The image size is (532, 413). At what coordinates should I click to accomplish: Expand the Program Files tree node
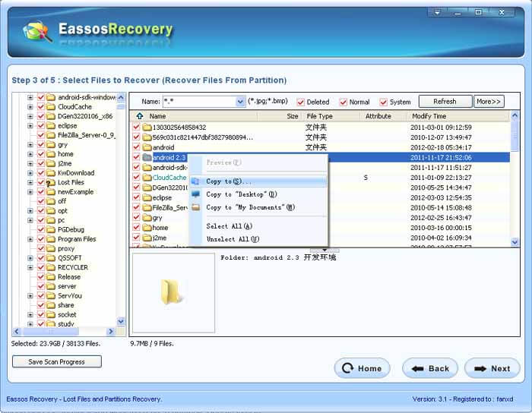click(30, 239)
